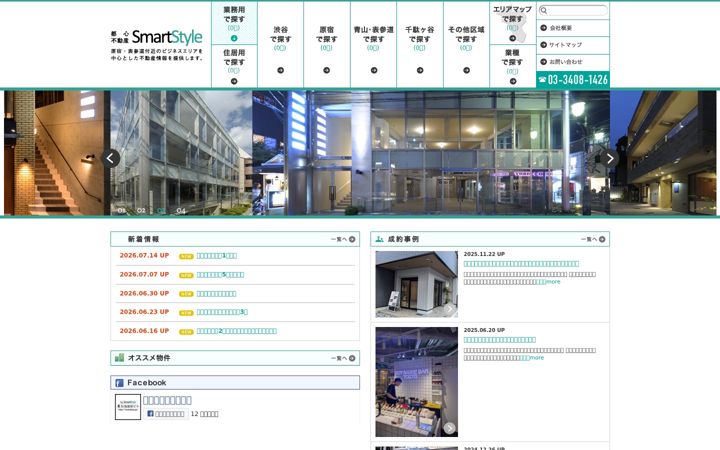Viewport: 720px width, 450px height.
Task: Select 千駄ヶ谷で探す navigation item
Action: click(x=420, y=45)
